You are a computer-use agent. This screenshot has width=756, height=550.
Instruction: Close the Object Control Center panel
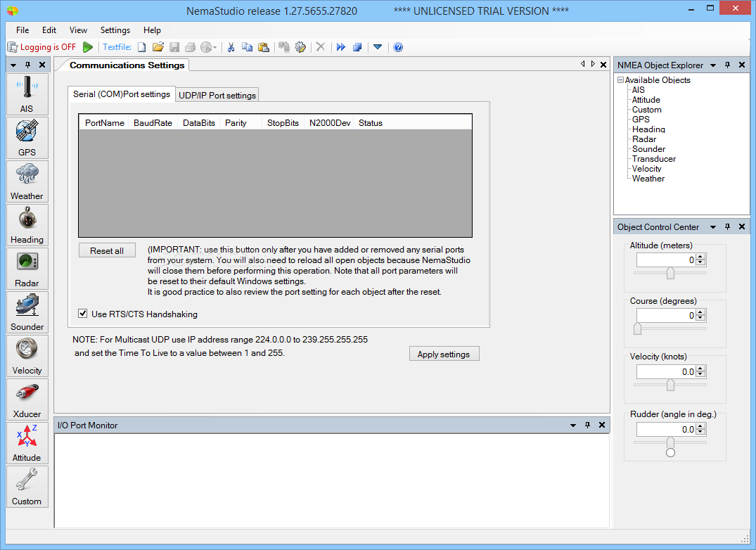(742, 226)
